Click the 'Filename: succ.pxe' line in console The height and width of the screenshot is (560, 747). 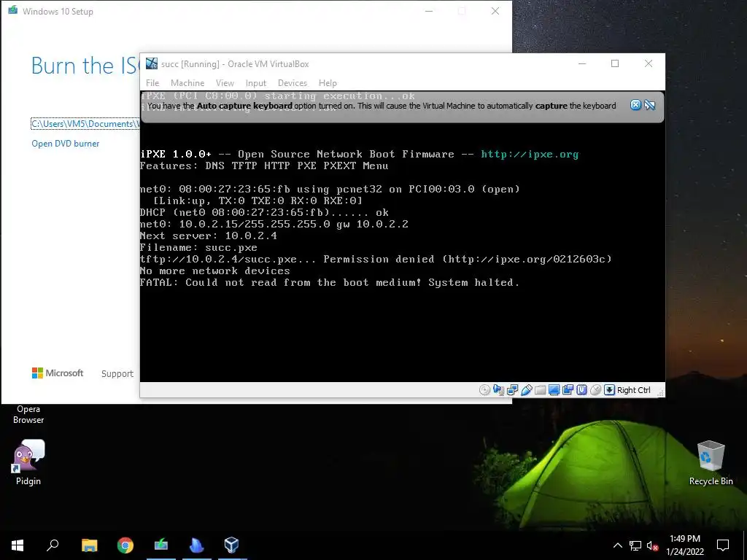click(198, 248)
